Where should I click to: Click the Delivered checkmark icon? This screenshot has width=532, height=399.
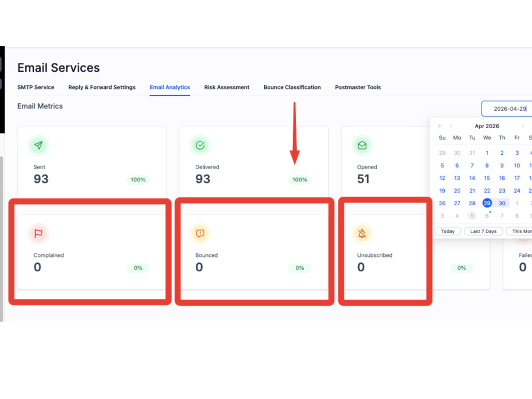200,145
